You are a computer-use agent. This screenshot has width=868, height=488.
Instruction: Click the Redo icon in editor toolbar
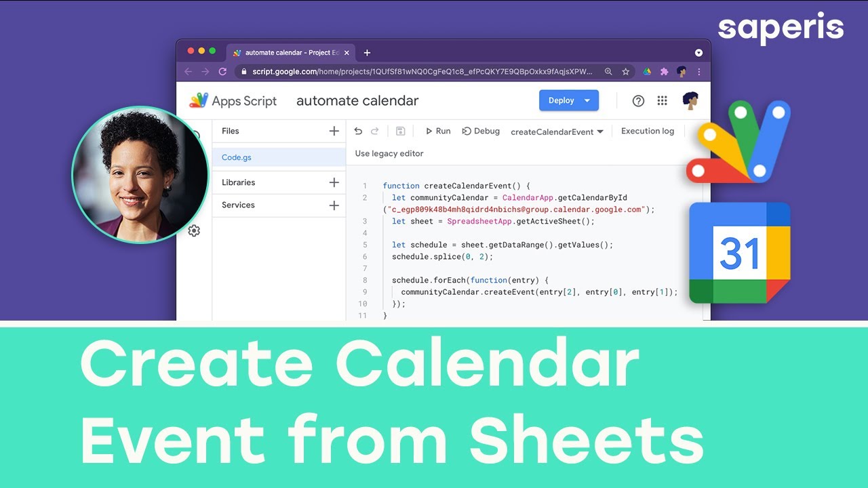point(375,131)
